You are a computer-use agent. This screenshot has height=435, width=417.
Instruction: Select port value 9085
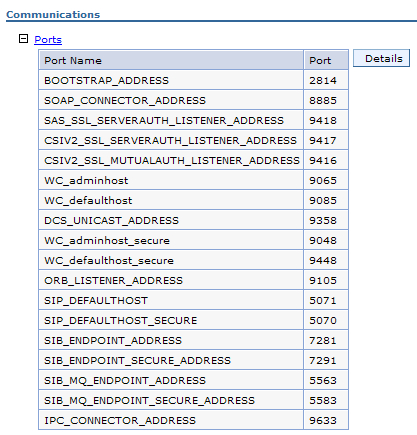tap(323, 200)
